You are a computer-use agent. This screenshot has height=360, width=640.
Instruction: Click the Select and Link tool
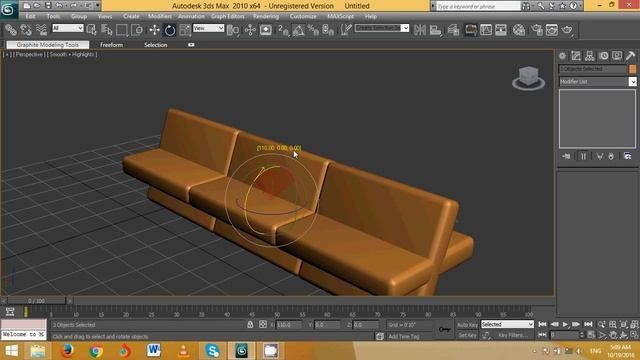[x=10, y=30]
